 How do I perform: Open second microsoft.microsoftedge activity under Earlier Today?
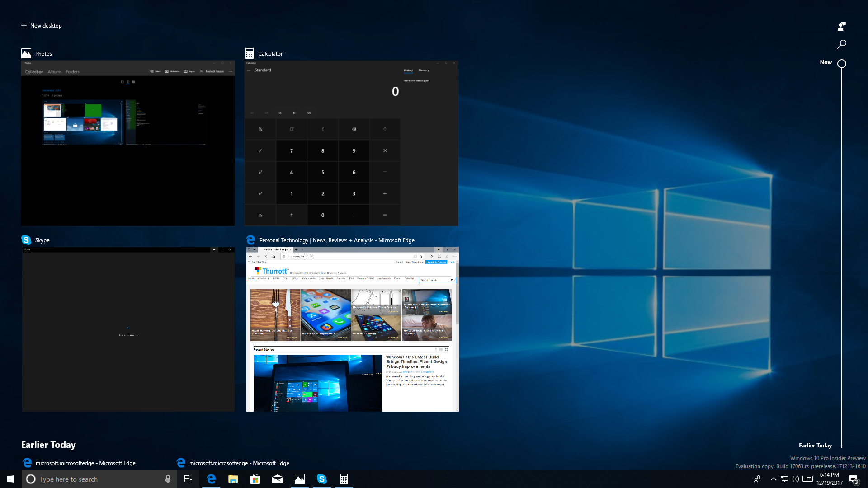pos(233,463)
